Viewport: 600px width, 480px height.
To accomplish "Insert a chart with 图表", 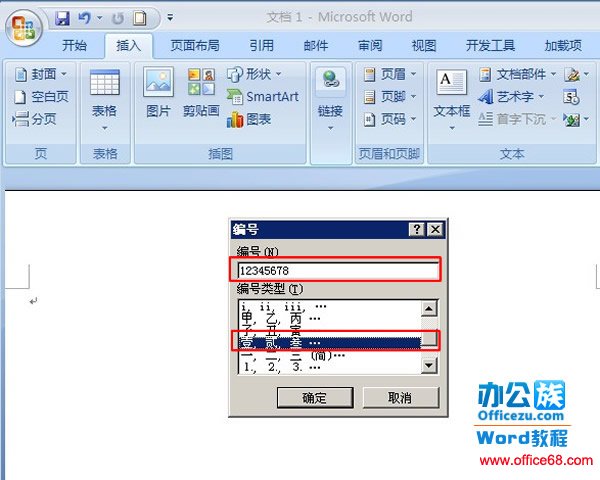I will (249, 119).
